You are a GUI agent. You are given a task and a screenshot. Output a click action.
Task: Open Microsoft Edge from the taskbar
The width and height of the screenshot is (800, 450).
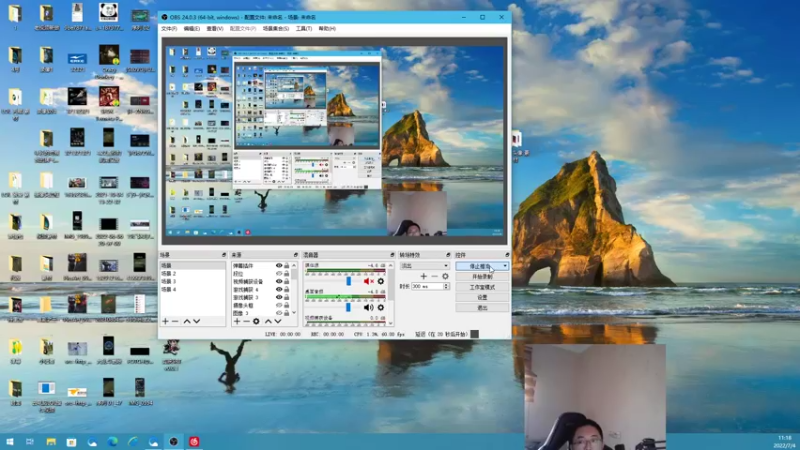click(x=112, y=442)
